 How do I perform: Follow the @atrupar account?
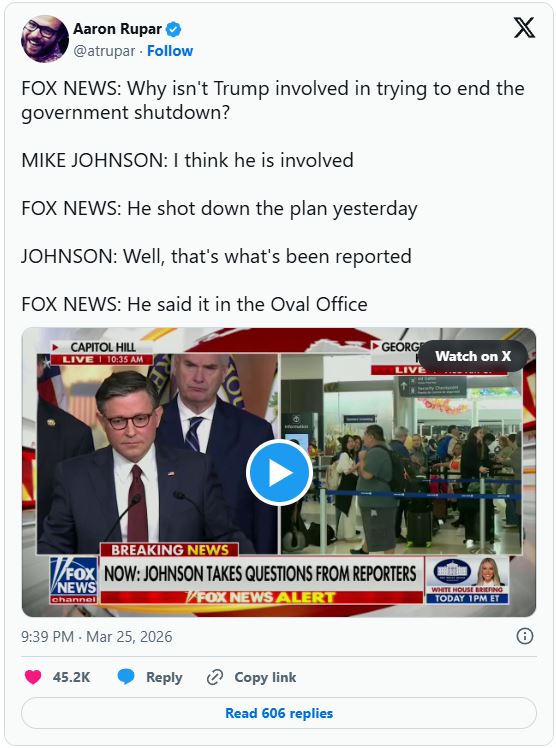[x=170, y=51]
